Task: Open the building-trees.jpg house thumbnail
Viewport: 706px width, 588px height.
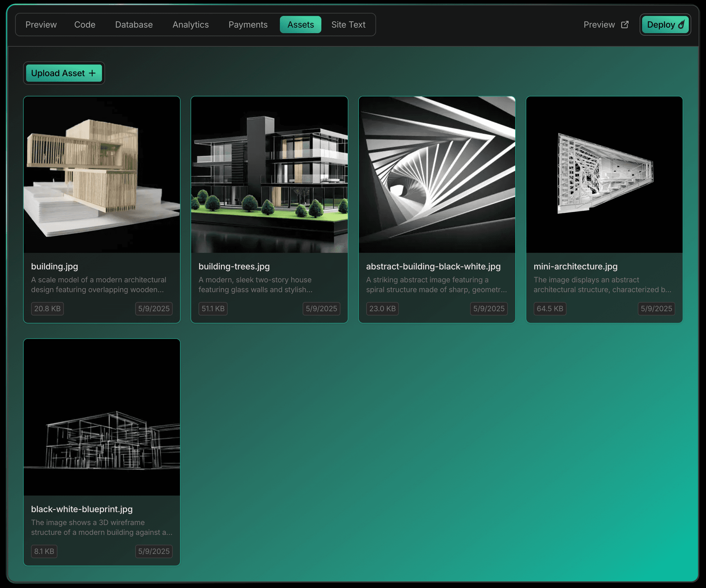Action: click(269, 175)
